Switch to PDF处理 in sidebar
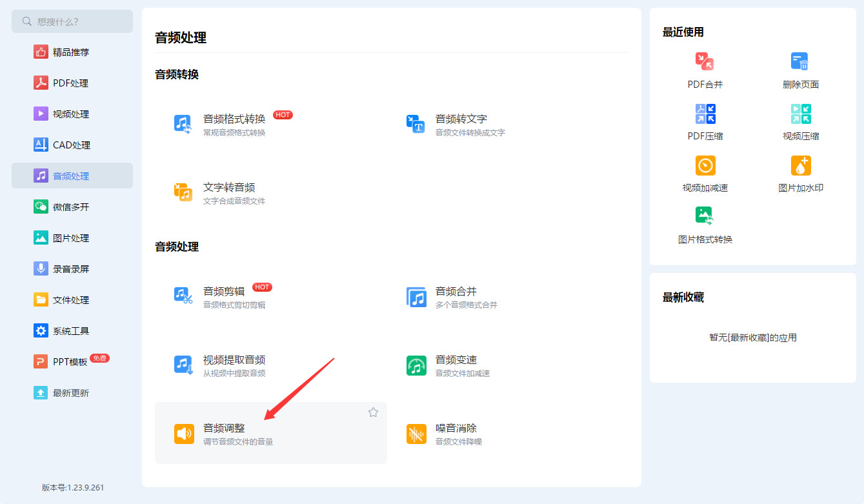The height and width of the screenshot is (504, 864). 72,83
